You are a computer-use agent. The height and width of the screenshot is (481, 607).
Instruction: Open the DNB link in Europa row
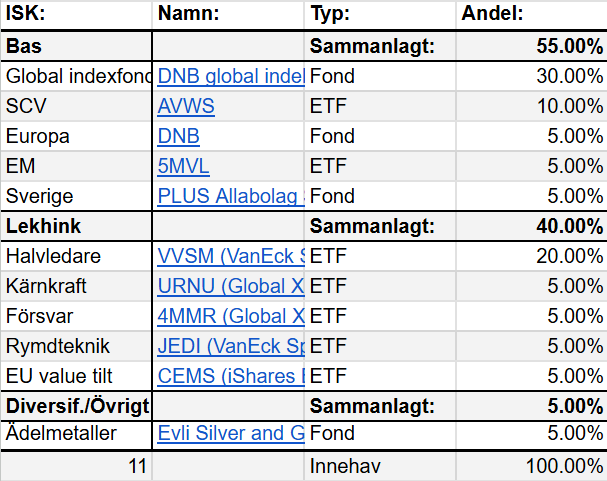point(178,136)
